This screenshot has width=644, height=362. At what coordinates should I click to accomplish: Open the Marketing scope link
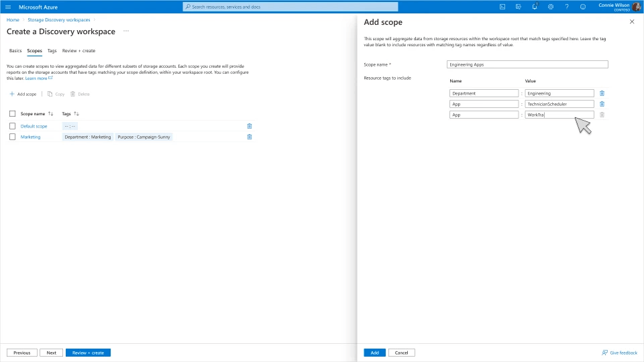click(x=30, y=137)
